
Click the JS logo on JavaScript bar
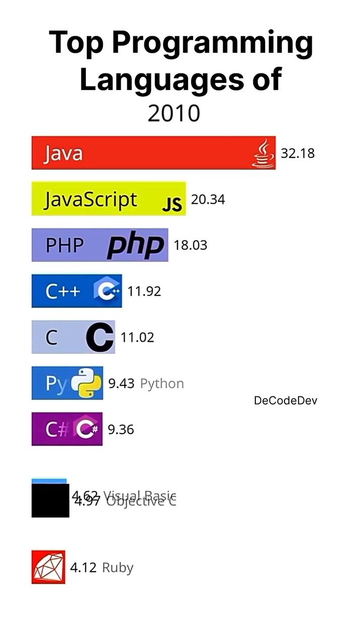[x=172, y=204]
